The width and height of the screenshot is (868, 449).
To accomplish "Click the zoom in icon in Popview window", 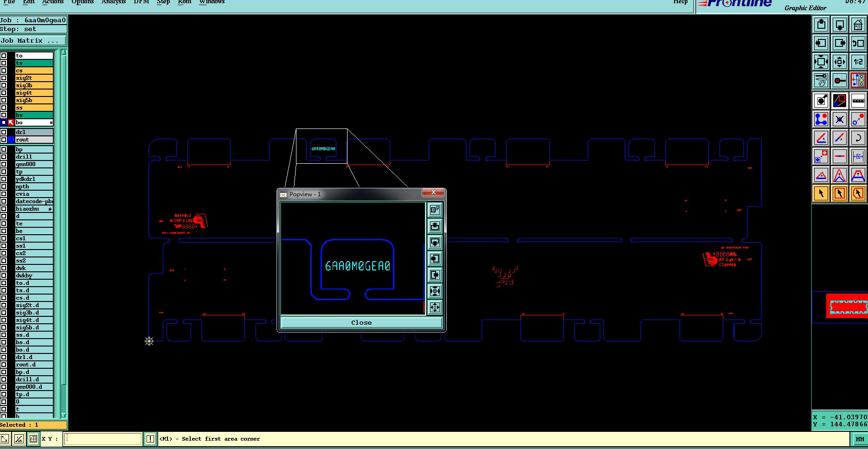I will coord(435,291).
